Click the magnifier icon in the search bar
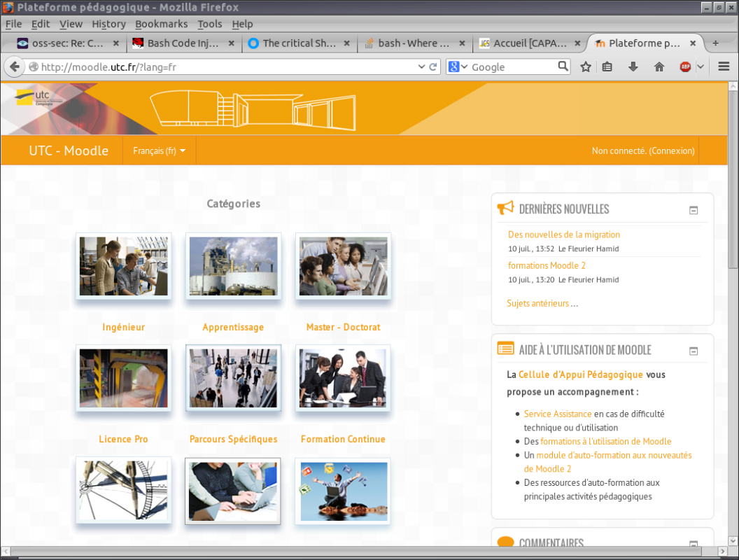 (x=563, y=66)
